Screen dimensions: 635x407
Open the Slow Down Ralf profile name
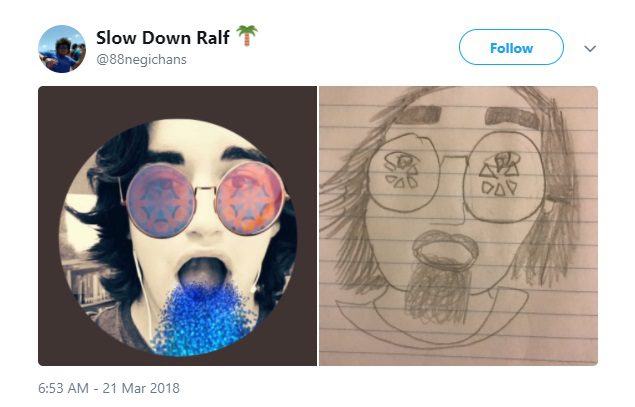click(162, 38)
